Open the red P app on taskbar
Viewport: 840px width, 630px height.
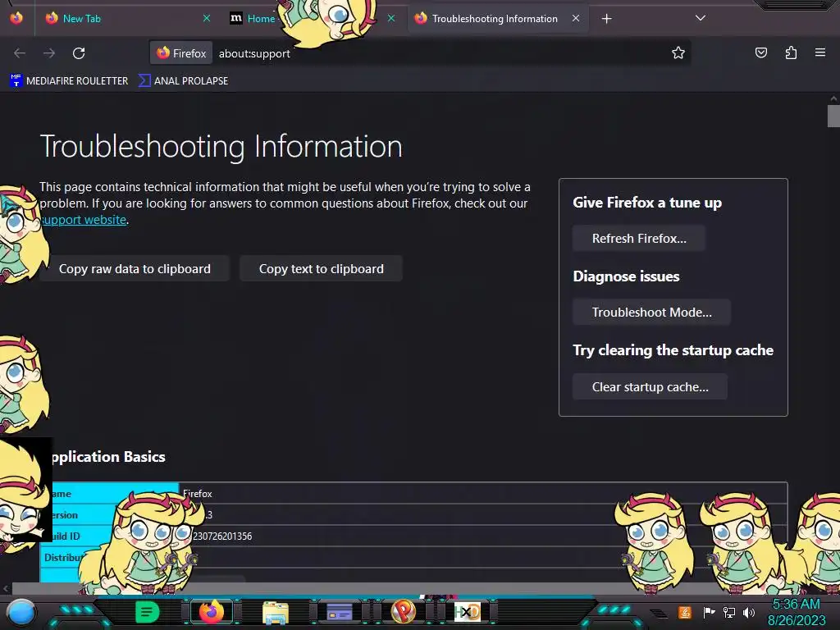pos(404,611)
